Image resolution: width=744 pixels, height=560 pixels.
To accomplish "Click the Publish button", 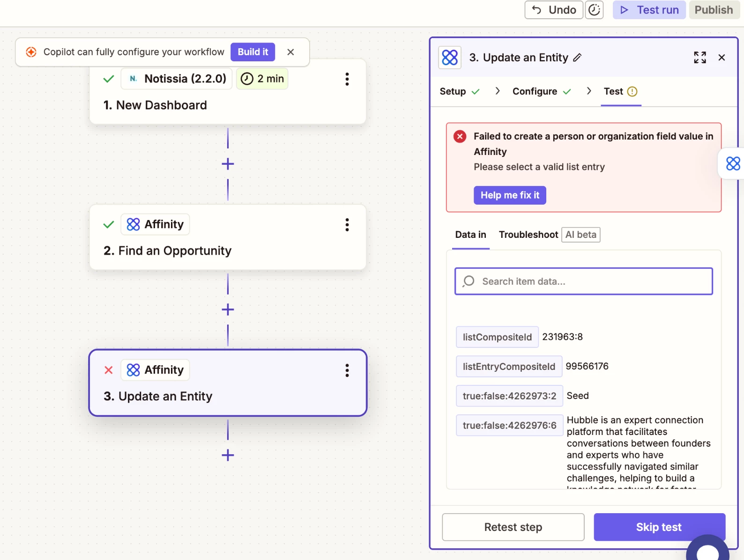I will (x=714, y=10).
